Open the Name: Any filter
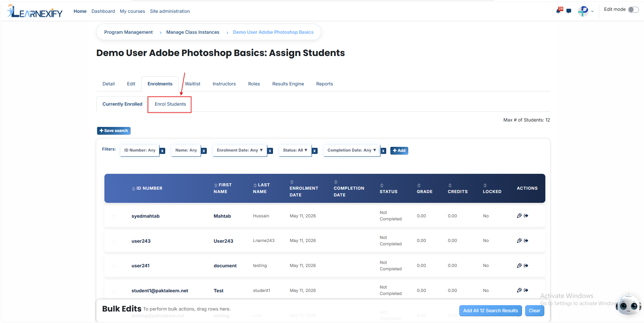This screenshot has height=323, width=644. (186, 150)
